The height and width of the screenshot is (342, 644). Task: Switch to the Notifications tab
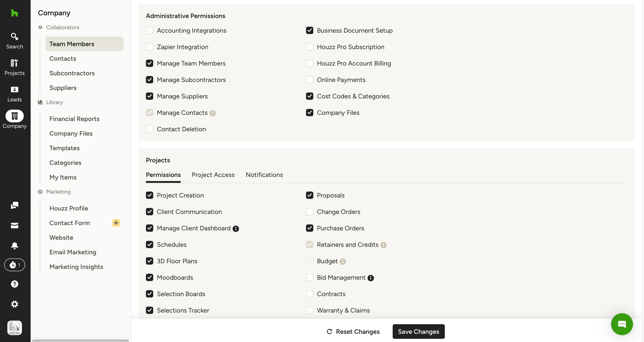pyautogui.click(x=264, y=175)
